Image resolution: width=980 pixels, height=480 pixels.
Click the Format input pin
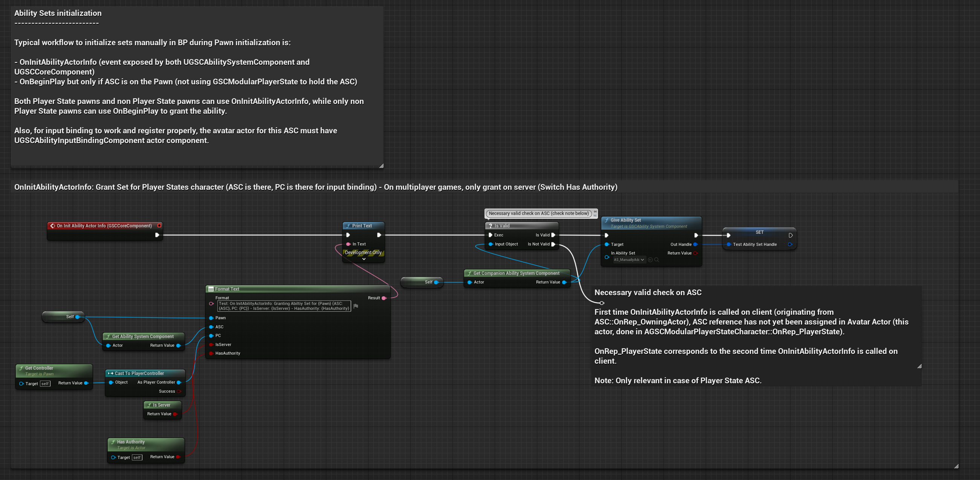pyautogui.click(x=211, y=304)
